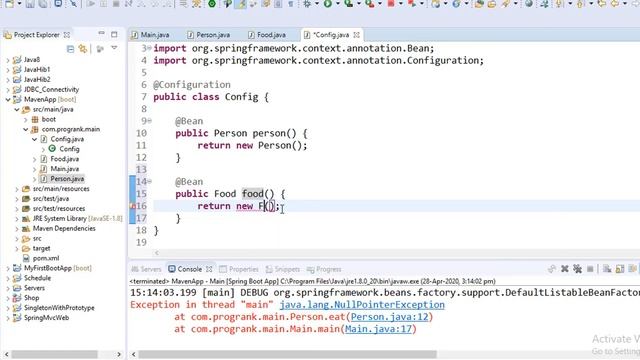The image size is (640, 360).
Task: Open the Progress view tab
Action: pos(324,269)
